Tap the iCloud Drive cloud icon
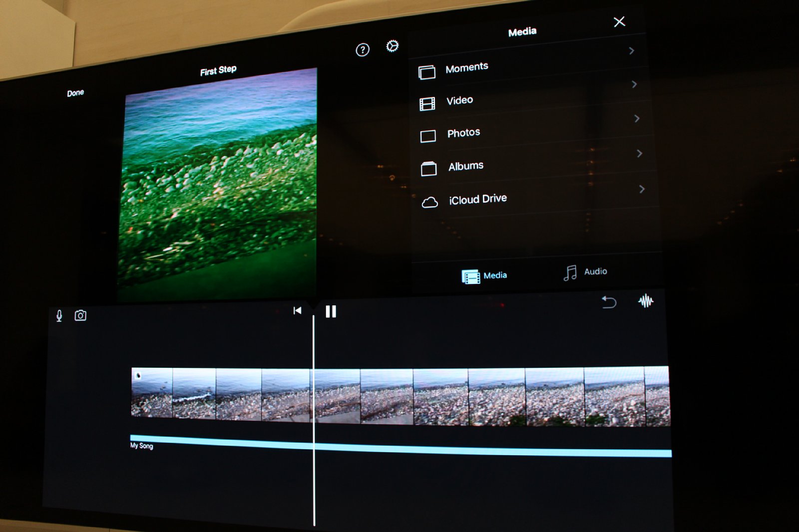 point(429,202)
